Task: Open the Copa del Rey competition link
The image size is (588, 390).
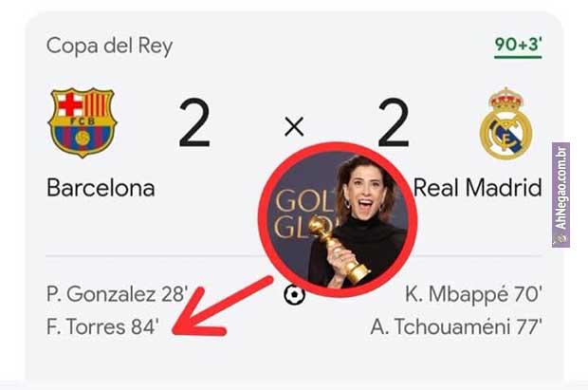Action: (109, 46)
